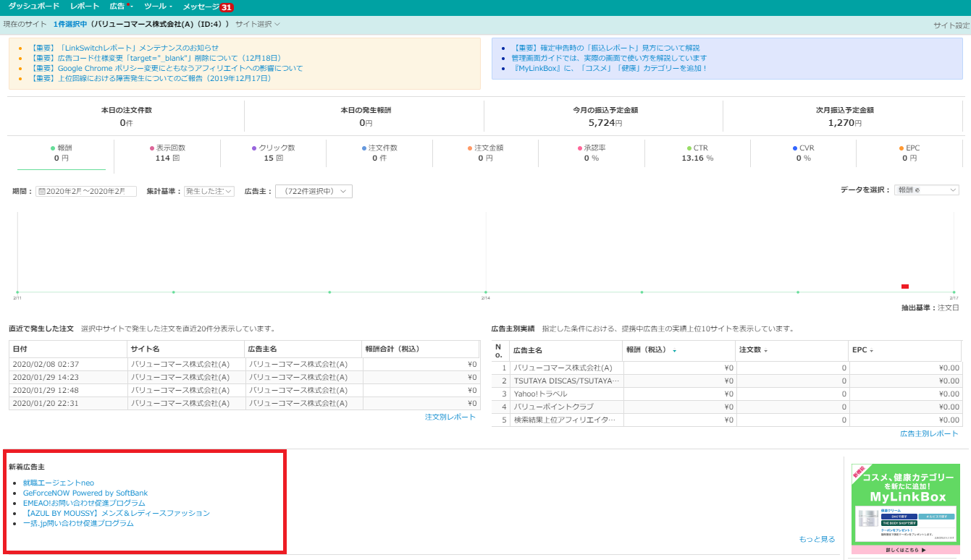Open the レポート menu
971x560 pixels.
coord(85,7)
